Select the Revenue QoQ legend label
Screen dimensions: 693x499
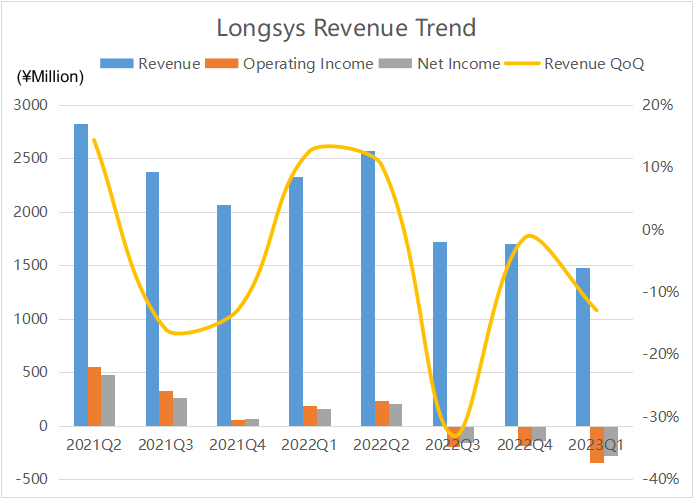(594, 64)
